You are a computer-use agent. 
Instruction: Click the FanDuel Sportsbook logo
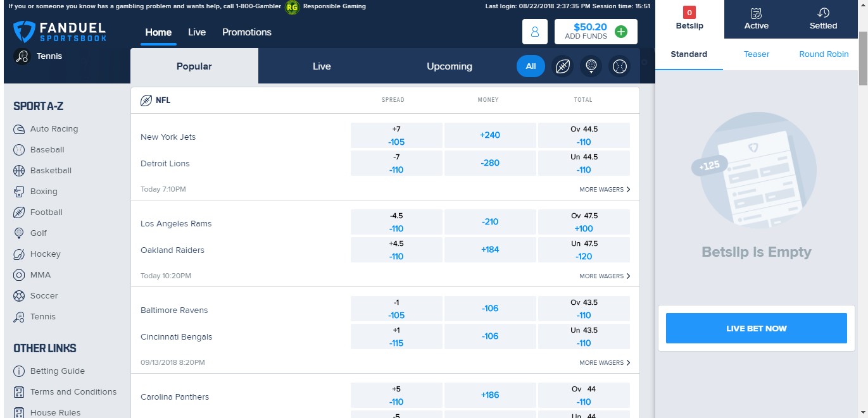point(60,31)
